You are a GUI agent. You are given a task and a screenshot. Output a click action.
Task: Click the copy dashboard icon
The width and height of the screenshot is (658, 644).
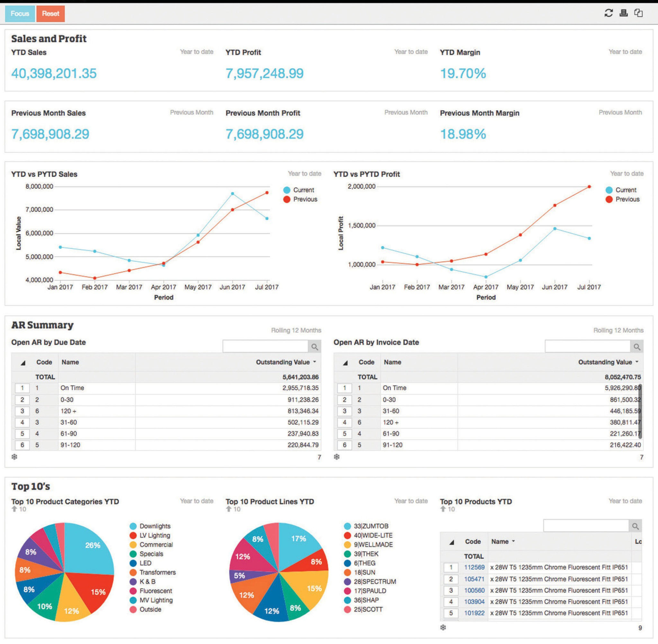639,13
